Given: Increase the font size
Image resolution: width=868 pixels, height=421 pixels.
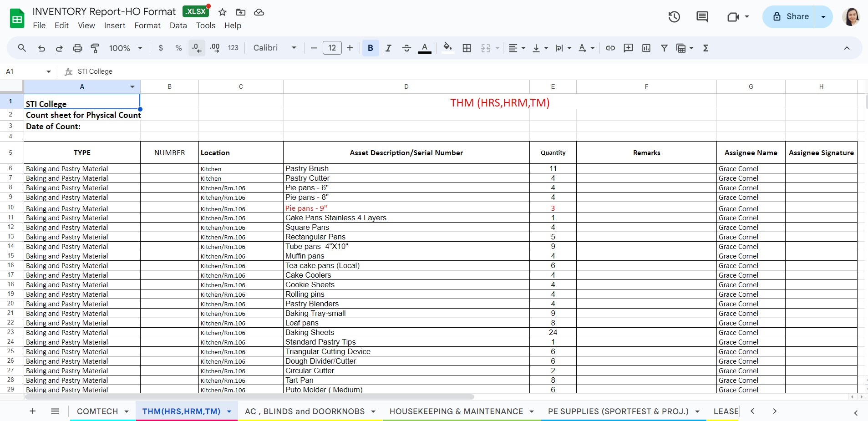Looking at the screenshot, I should (x=350, y=48).
